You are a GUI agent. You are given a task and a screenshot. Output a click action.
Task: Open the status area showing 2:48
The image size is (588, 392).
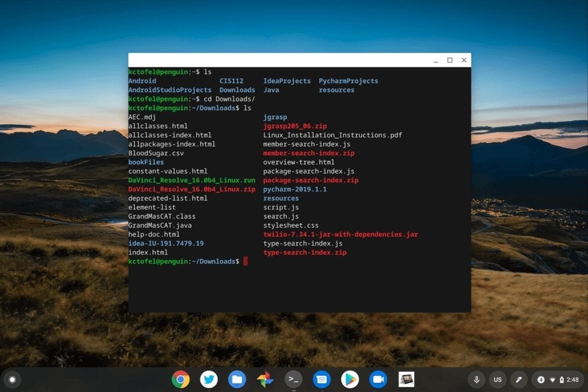coord(558,379)
